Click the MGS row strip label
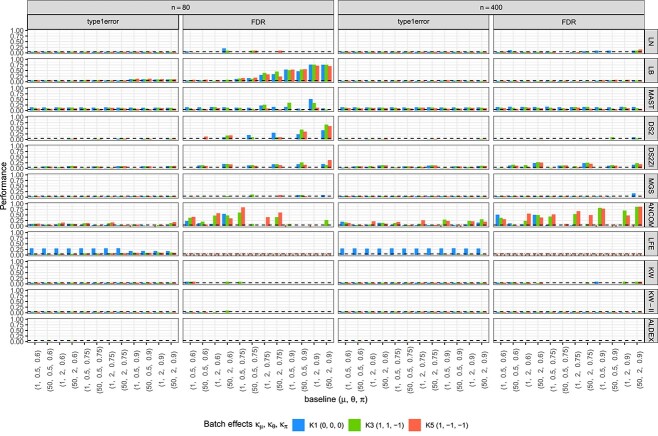The width and height of the screenshot is (658, 436). click(x=650, y=185)
